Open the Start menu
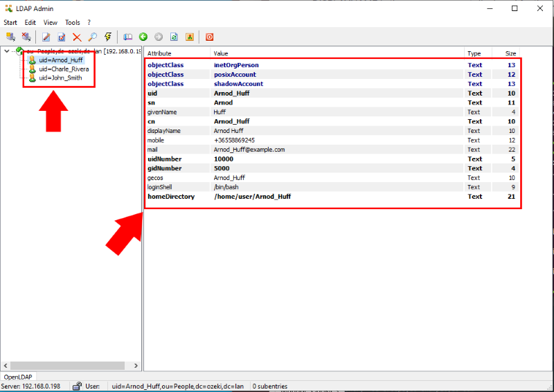The width and height of the screenshot is (554, 392). tap(10, 22)
